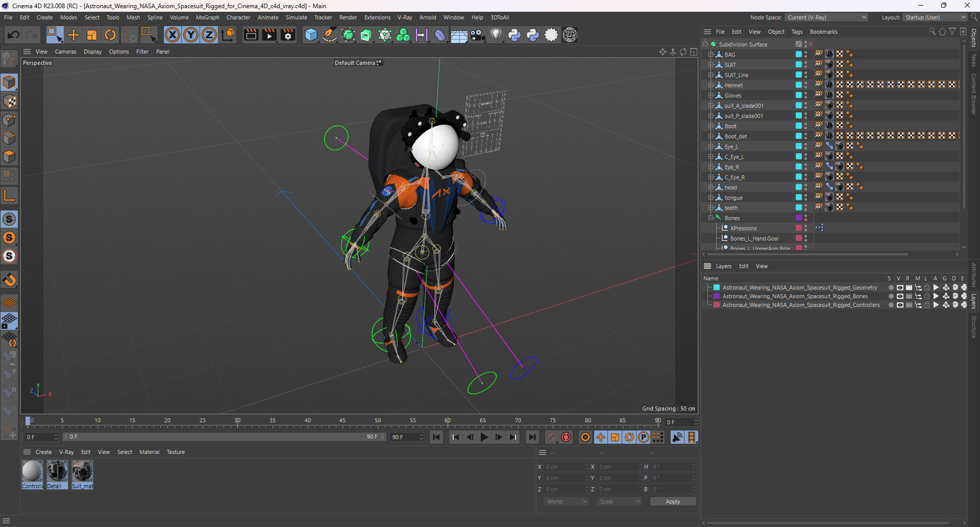
Task: Collapse Subdivision Surface hierarchy
Action: [x=705, y=44]
